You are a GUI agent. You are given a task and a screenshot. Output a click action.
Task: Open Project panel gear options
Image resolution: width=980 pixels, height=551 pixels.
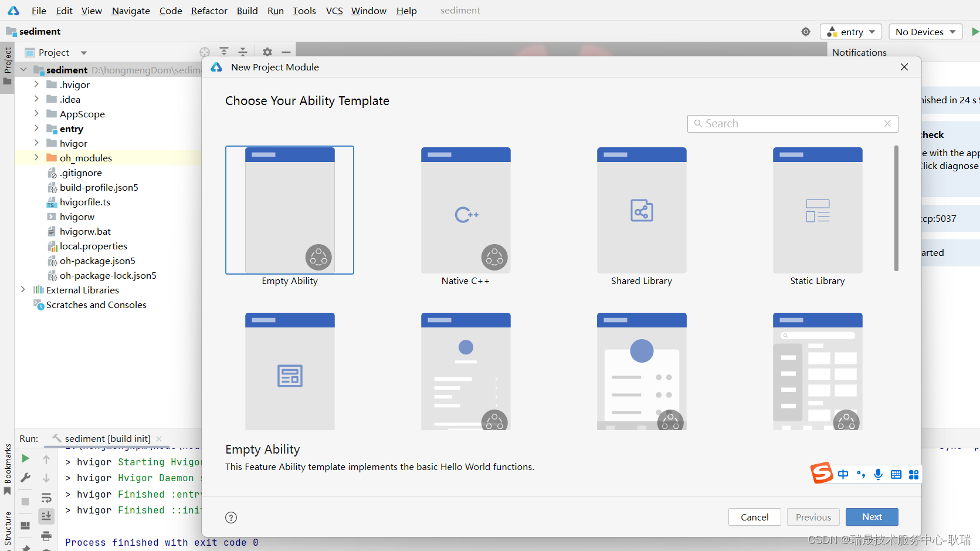[267, 52]
